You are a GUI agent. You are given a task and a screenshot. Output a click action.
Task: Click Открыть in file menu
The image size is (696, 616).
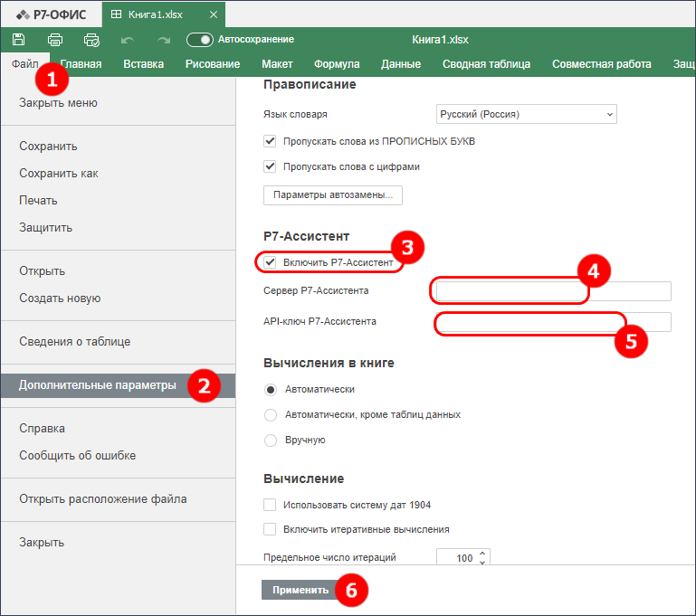(x=42, y=271)
